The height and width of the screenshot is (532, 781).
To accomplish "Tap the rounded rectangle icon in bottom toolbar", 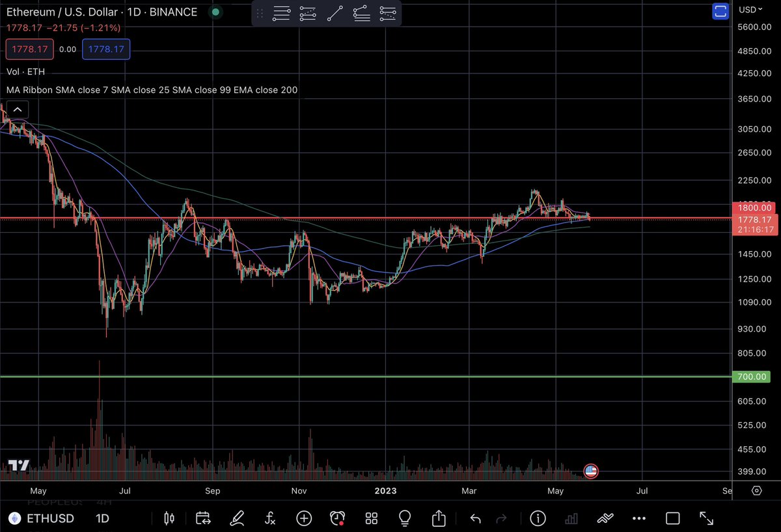I will point(672,518).
